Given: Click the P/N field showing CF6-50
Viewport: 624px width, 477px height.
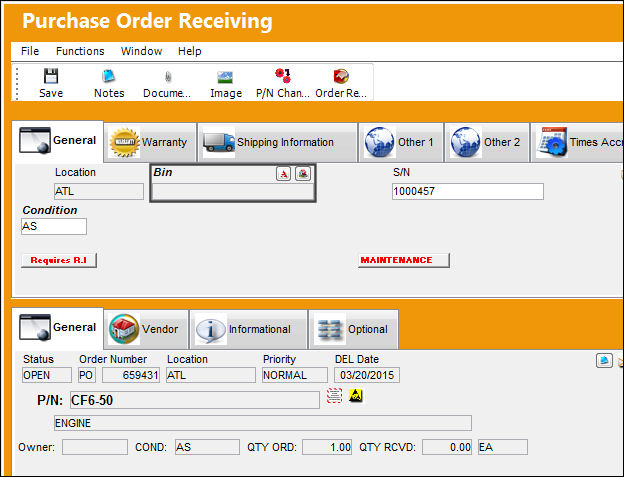Looking at the screenshot, I should pos(195,400).
